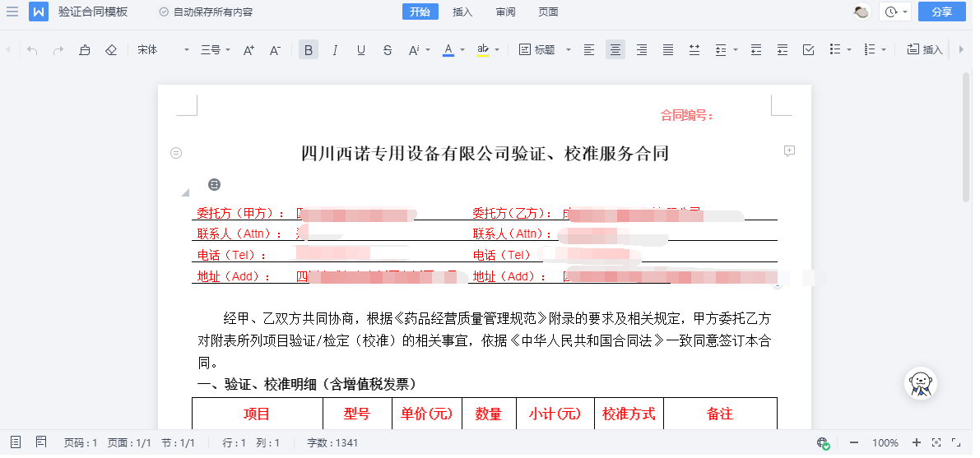
Task: Zoom in with the plus button
Action: [917, 443]
